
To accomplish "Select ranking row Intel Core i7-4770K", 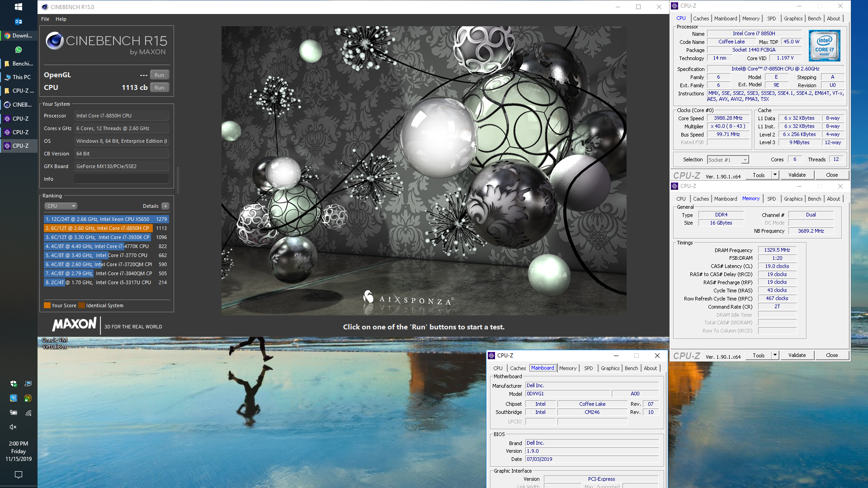I will pyautogui.click(x=106, y=246).
